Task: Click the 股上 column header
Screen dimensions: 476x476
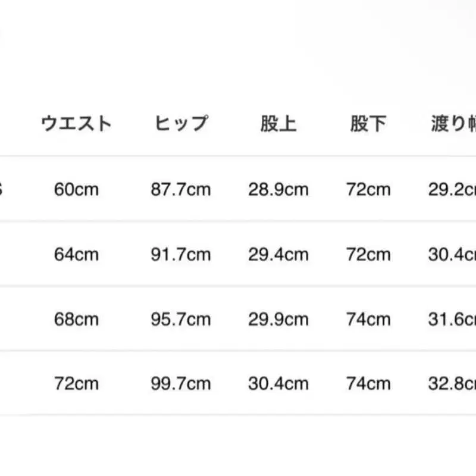Action: point(278,124)
